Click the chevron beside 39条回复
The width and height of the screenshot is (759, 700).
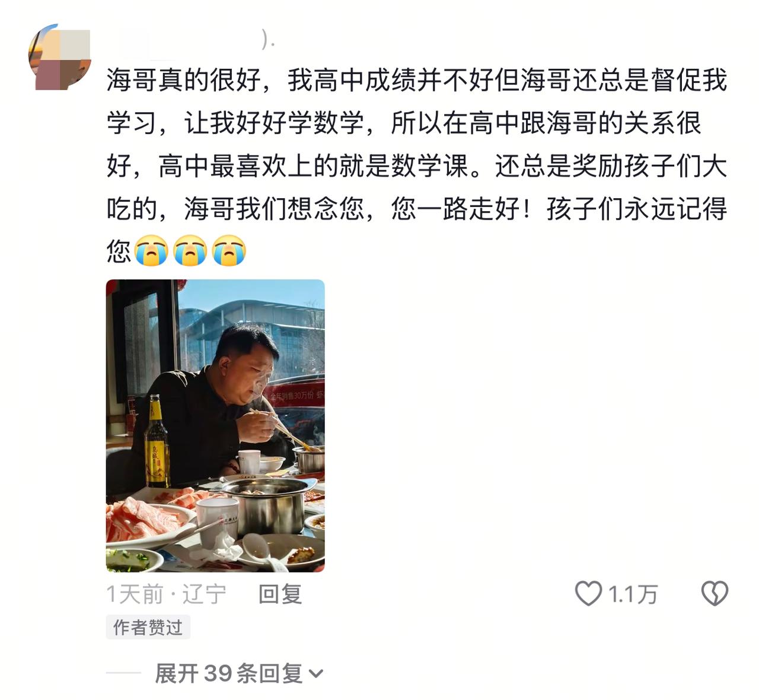(x=316, y=674)
